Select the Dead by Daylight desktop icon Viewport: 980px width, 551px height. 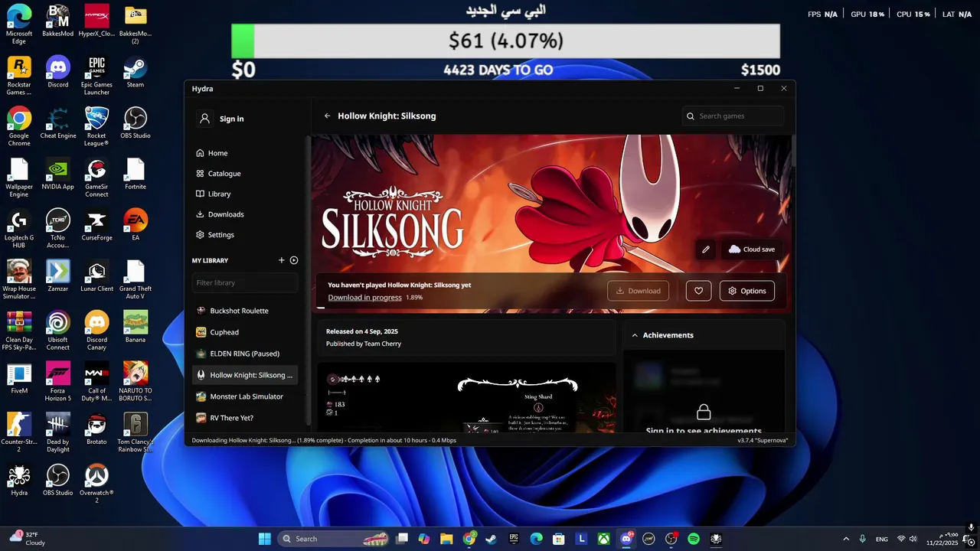58,432
